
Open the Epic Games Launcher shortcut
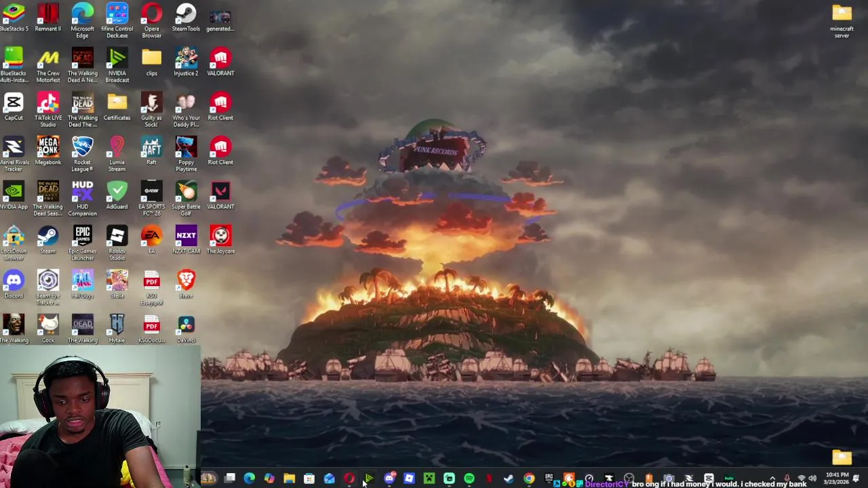pyautogui.click(x=83, y=243)
